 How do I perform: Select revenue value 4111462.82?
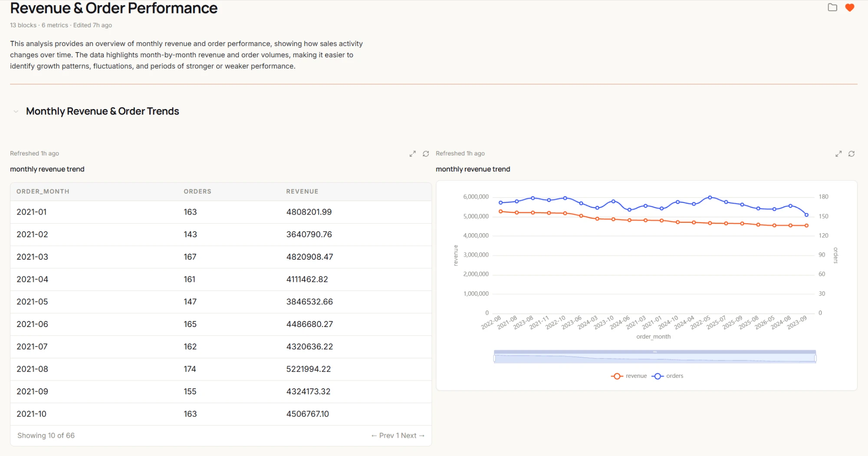pyautogui.click(x=307, y=279)
